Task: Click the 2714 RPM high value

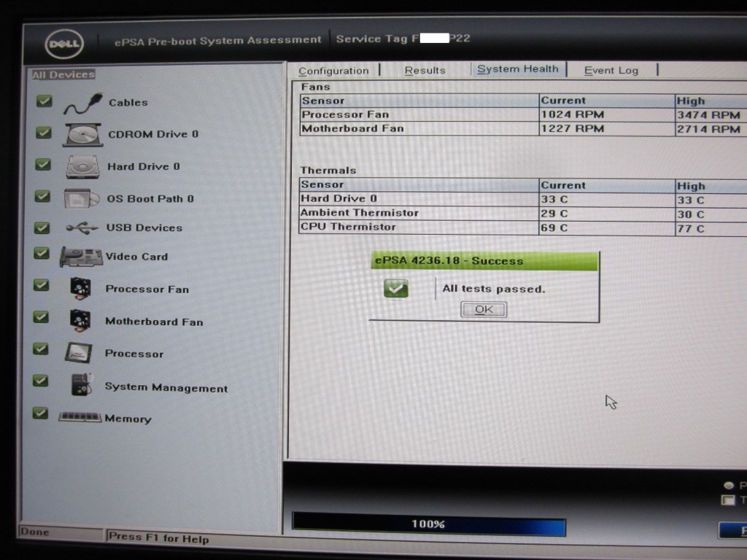Action: coord(709,129)
